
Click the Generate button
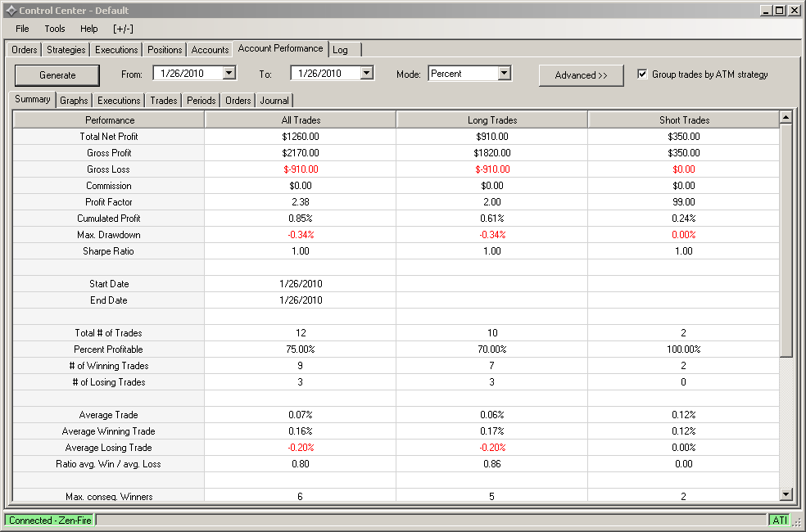pos(57,75)
